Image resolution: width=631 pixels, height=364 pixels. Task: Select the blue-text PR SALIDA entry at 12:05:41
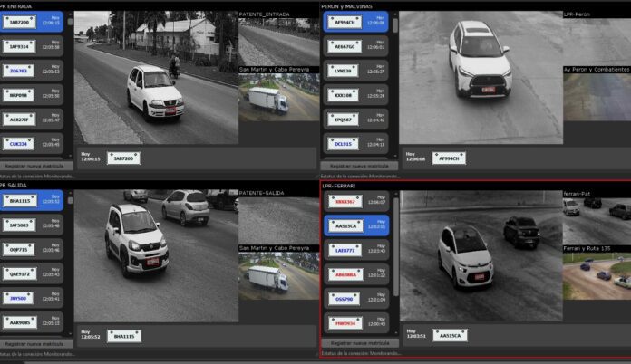32,298
